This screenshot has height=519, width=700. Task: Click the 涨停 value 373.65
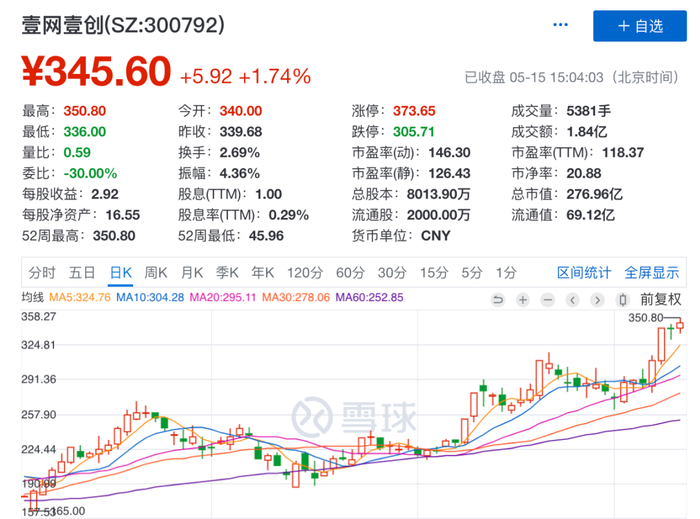pyautogui.click(x=414, y=111)
